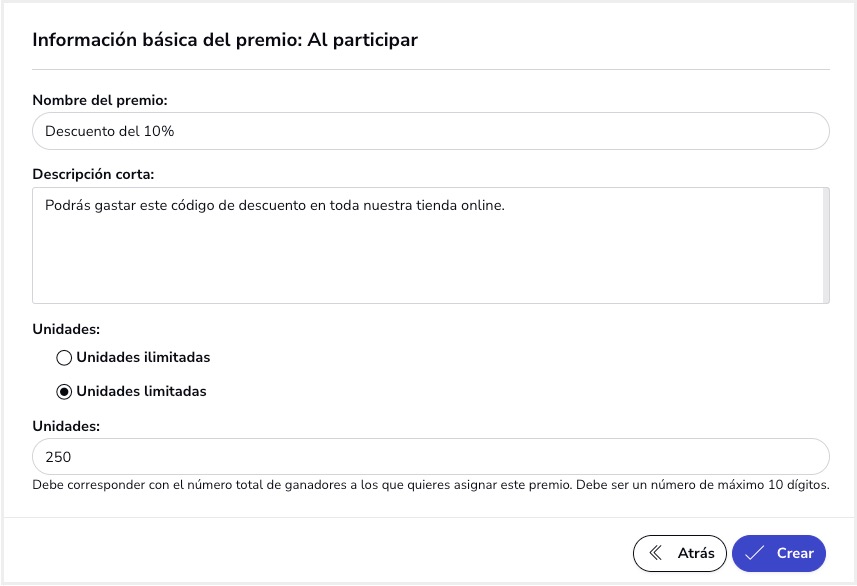Click the 'Nombre del premio:' label
Image resolution: width=857 pixels, height=586 pixels.
coord(100,100)
